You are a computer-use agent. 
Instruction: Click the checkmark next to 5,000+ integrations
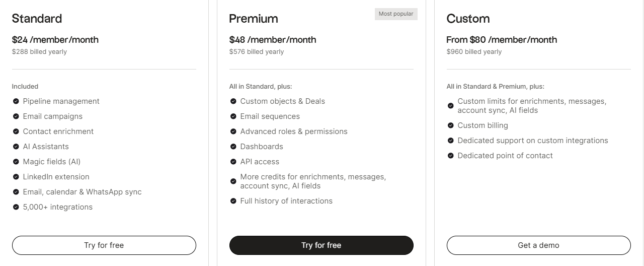click(16, 207)
